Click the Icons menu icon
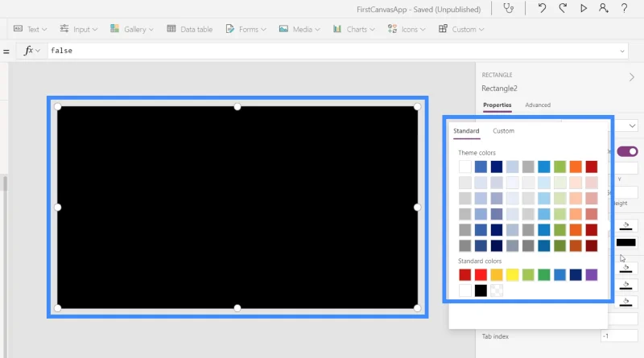 [x=392, y=29]
